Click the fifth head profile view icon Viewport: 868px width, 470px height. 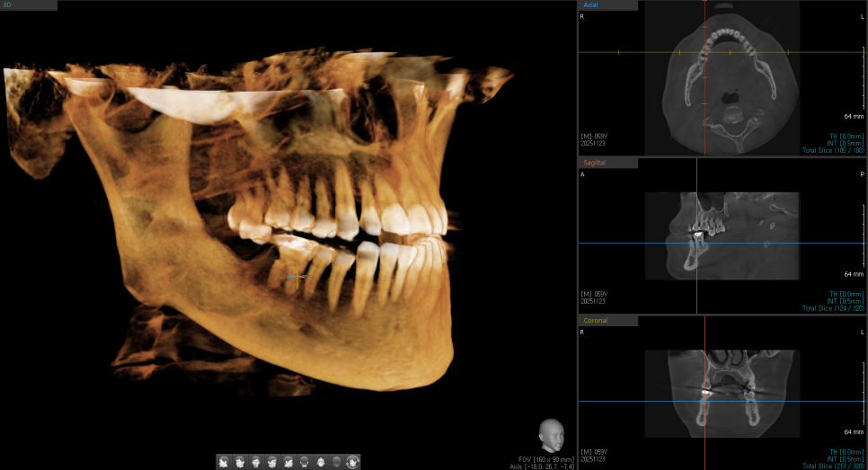[x=288, y=462]
